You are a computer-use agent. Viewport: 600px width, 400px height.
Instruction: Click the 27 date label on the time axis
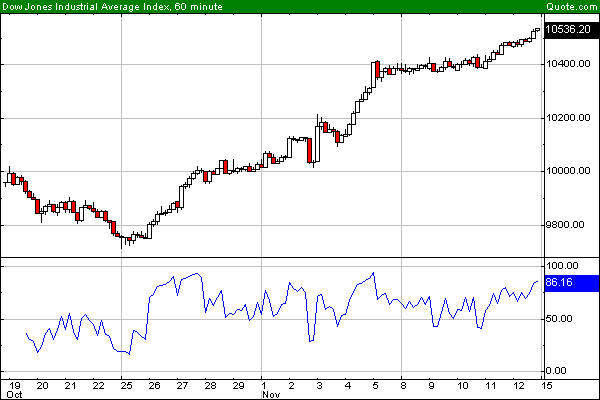point(182,385)
